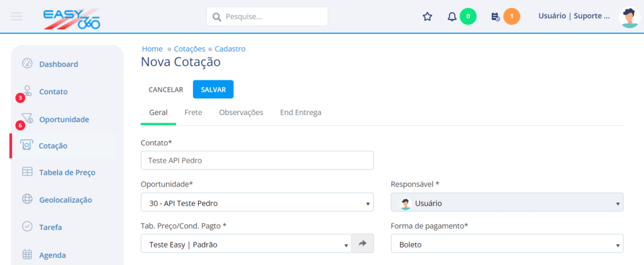Switch to the End Entrega tab

[x=301, y=112]
